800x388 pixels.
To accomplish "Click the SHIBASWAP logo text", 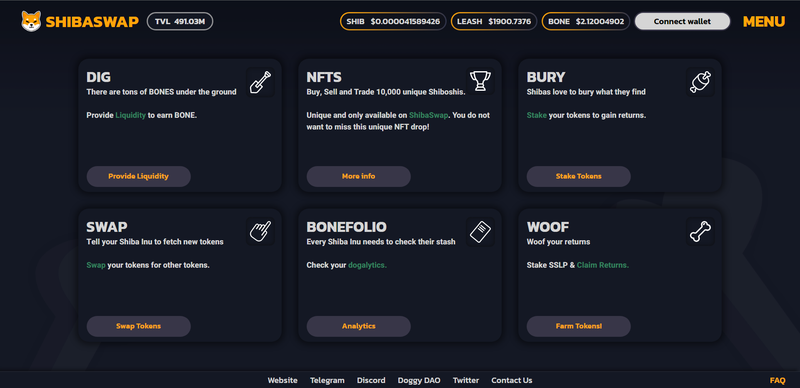I will 92,22.
